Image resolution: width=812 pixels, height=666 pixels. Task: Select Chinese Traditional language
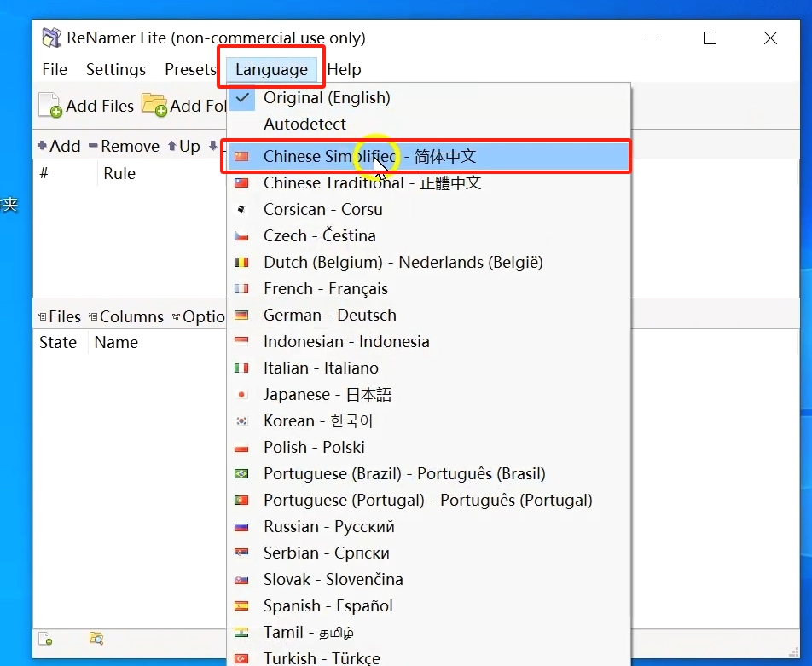coord(429,182)
